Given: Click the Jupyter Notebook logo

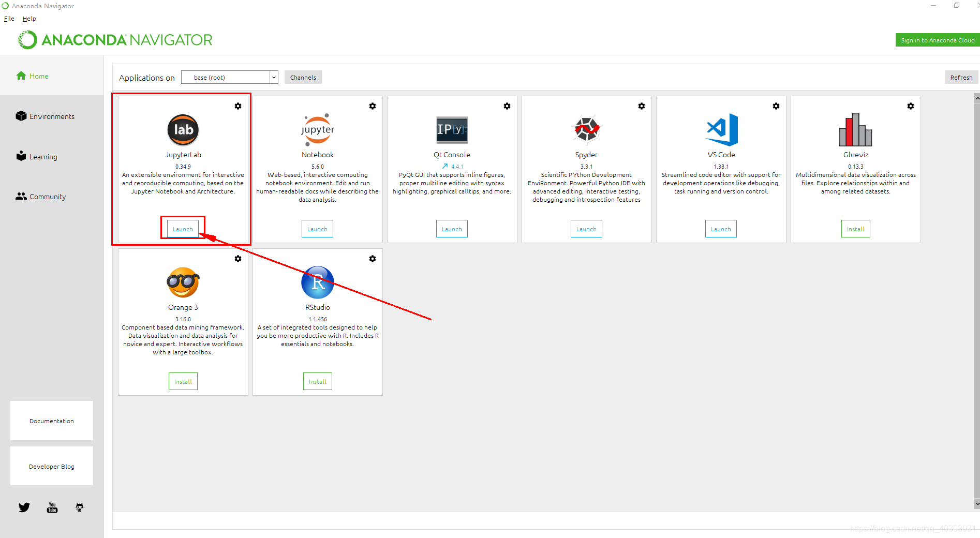Looking at the screenshot, I should click(318, 130).
